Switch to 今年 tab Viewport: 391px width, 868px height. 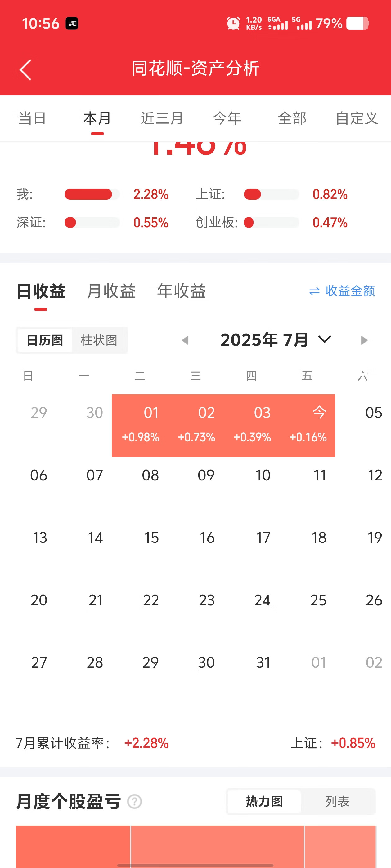227,118
